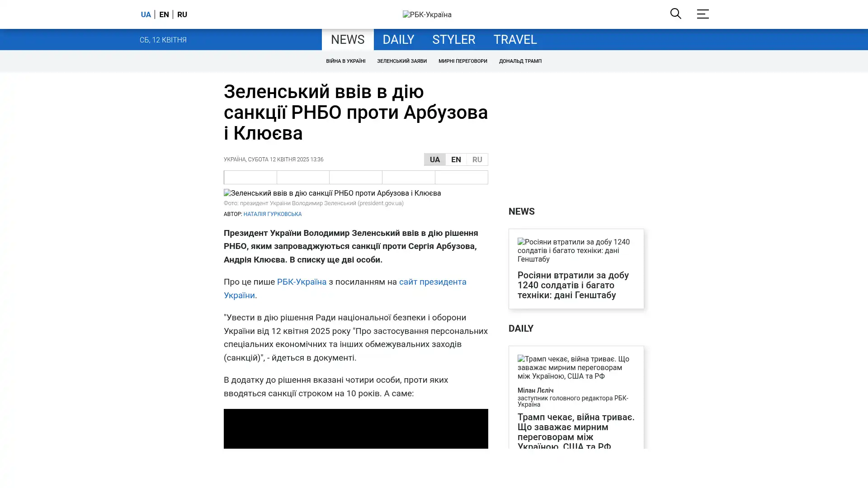
Task: Follow the РБК-Україна link in text
Action: click(x=302, y=282)
